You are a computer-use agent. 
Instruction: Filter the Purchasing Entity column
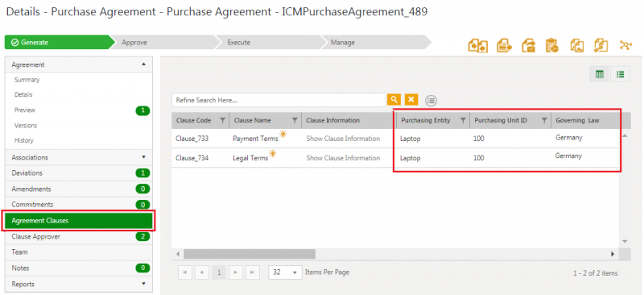pos(463,121)
